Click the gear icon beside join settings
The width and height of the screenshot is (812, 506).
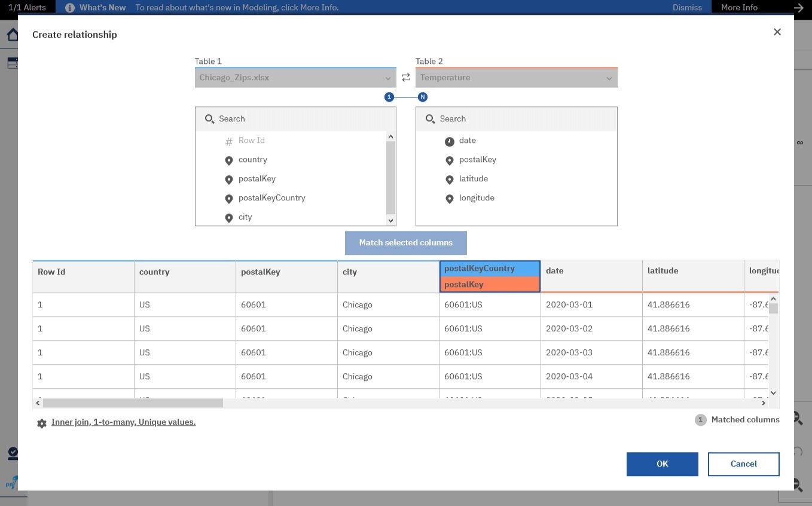(41, 423)
